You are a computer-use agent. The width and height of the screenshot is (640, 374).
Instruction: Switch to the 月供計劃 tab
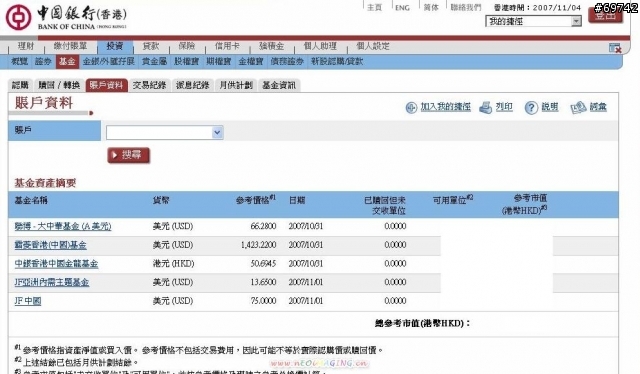click(236, 85)
